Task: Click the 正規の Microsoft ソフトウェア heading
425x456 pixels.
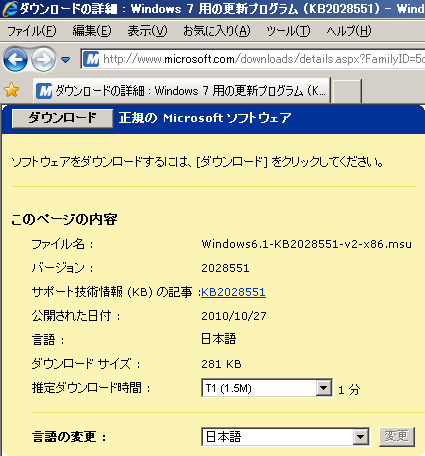Action: pos(205,118)
